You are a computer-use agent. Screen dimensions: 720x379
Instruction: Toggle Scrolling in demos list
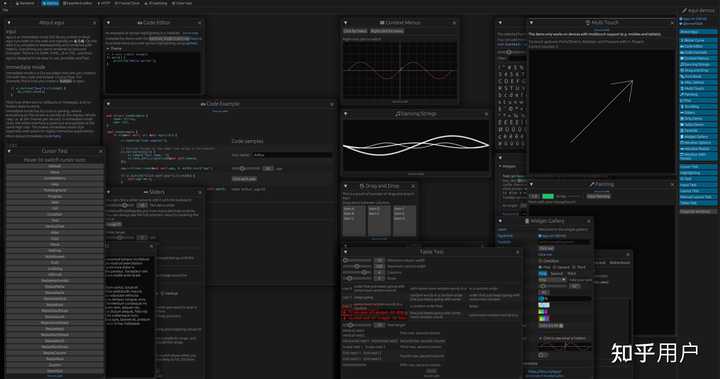[698, 107]
